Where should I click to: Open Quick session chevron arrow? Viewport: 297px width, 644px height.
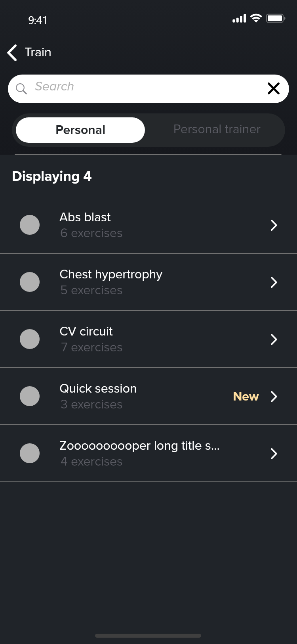[x=274, y=397]
